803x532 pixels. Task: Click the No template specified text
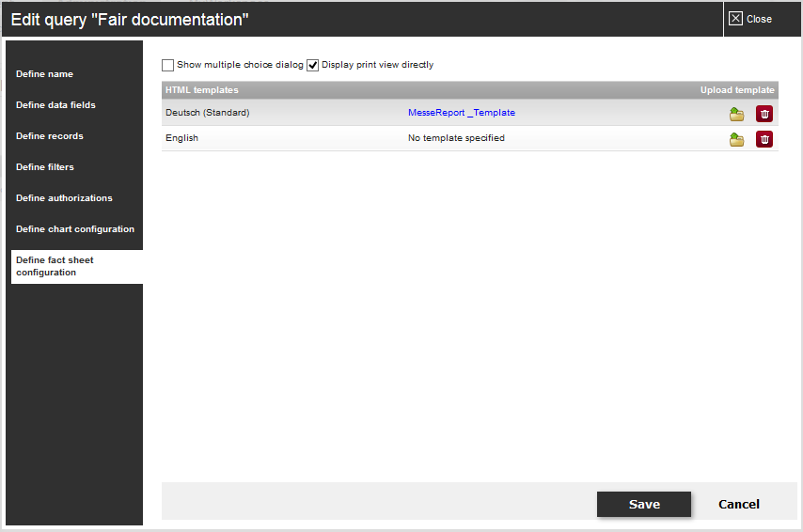(x=456, y=138)
